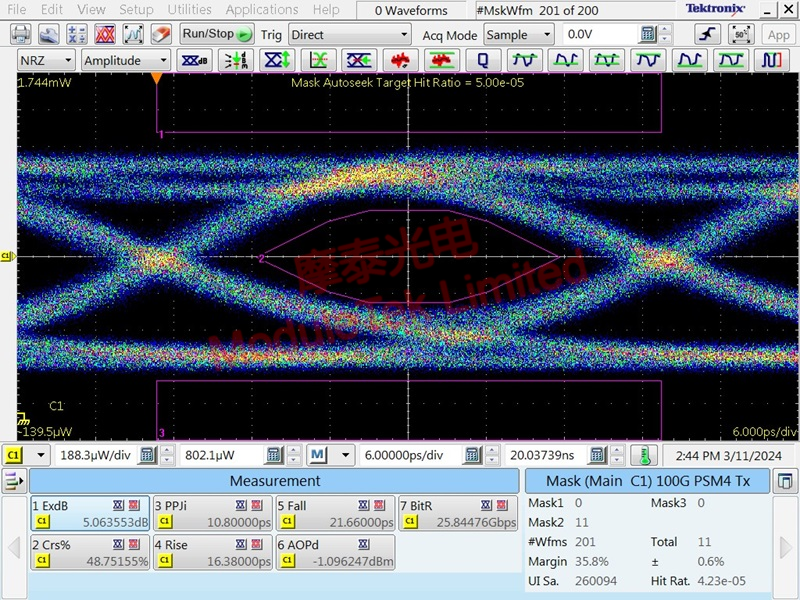The width and height of the screenshot is (800, 600).
Task: Open the Trig source Direct dropdown
Action: [x=350, y=35]
